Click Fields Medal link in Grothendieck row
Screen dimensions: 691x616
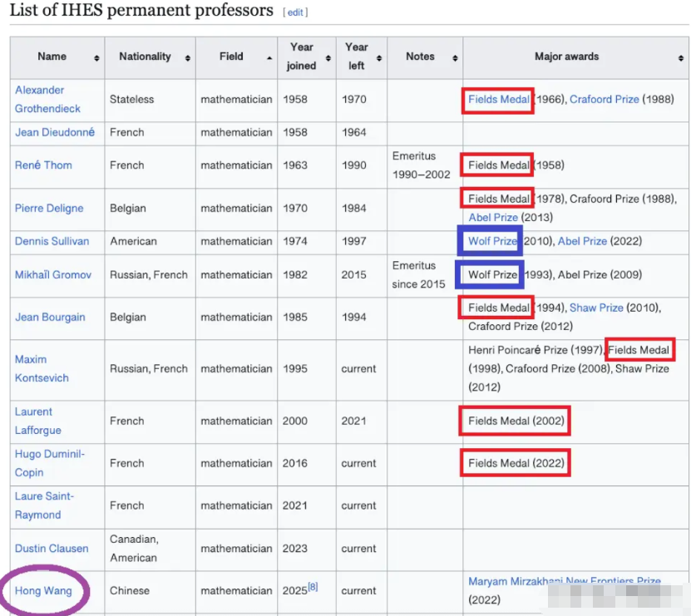tap(499, 99)
